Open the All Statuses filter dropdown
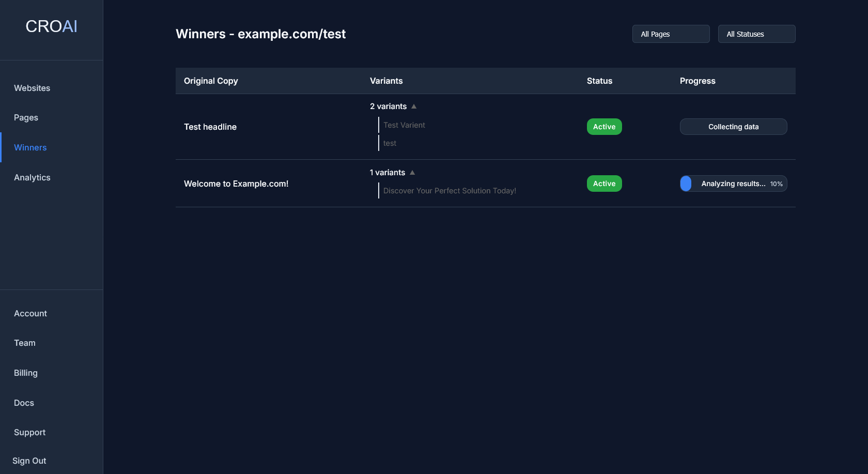Image resolution: width=868 pixels, height=474 pixels. 756,34
